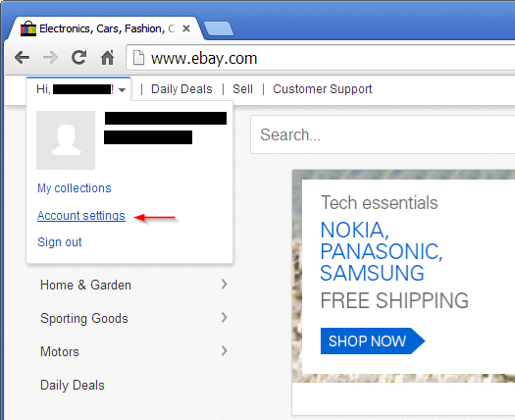This screenshot has height=420, width=515.
Task: Click the Sign out link
Action: tap(60, 242)
